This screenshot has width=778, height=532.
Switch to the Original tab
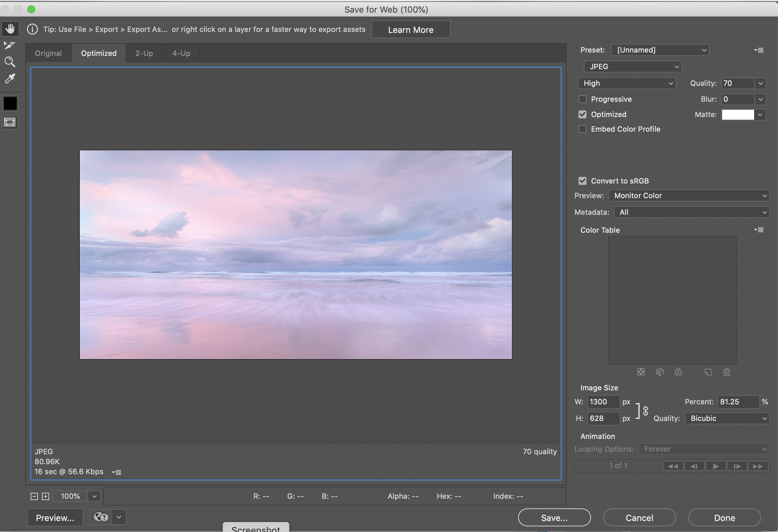pyautogui.click(x=48, y=53)
